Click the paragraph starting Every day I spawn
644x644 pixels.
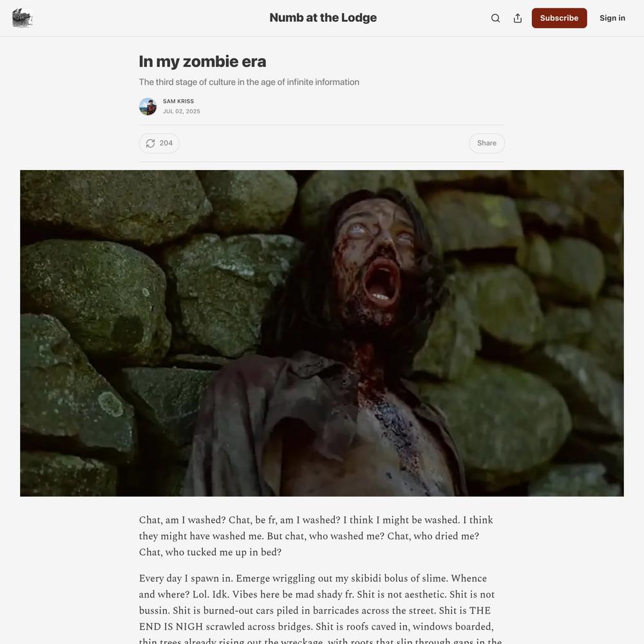(320, 608)
